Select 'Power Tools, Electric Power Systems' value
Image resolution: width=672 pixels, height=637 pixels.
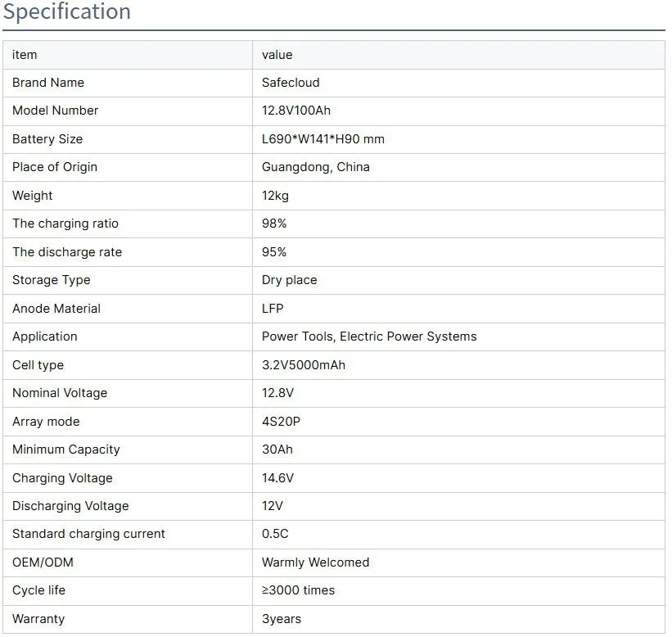(369, 337)
